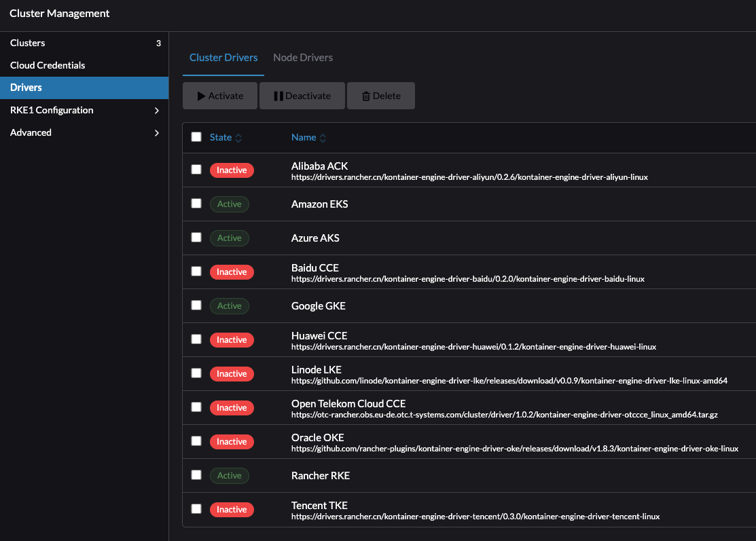
Task: Check the Alibaba ACK row checkbox
Action: coord(196,170)
